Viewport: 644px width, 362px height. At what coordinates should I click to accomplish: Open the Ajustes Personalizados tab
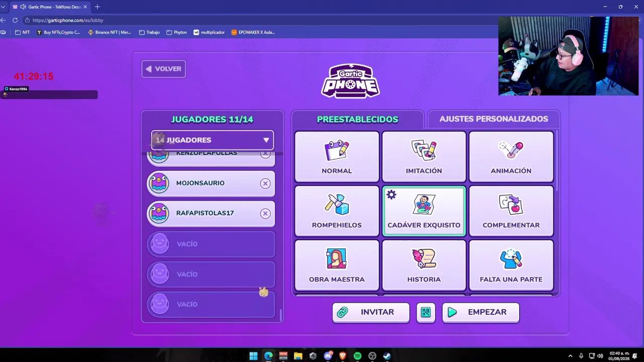click(494, 119)
